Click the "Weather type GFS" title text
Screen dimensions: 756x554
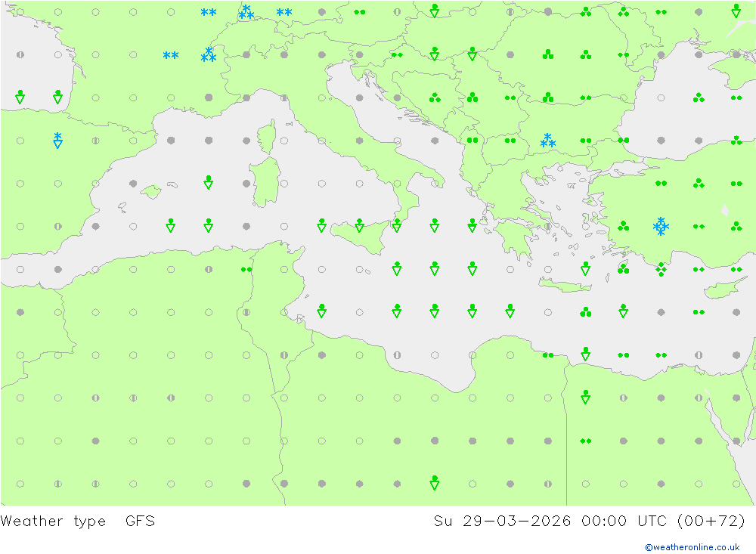point(78,522)
